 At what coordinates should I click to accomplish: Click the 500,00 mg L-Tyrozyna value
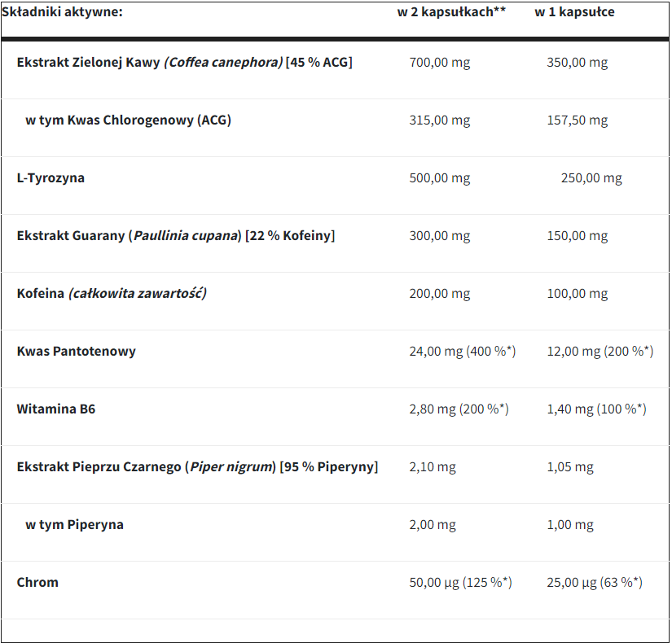pyautogui.click(x=439, y=178)
